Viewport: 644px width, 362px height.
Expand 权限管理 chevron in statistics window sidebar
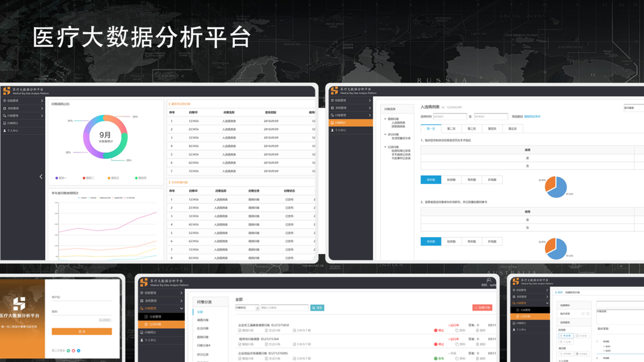pyautogui.click(x=370, y=100)
